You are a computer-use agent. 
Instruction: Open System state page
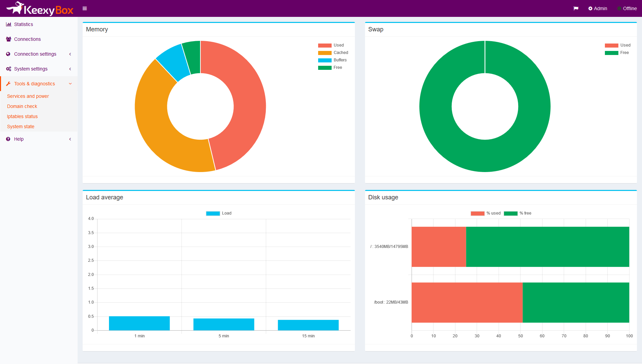pyautogui.click(x=21, y=127)
